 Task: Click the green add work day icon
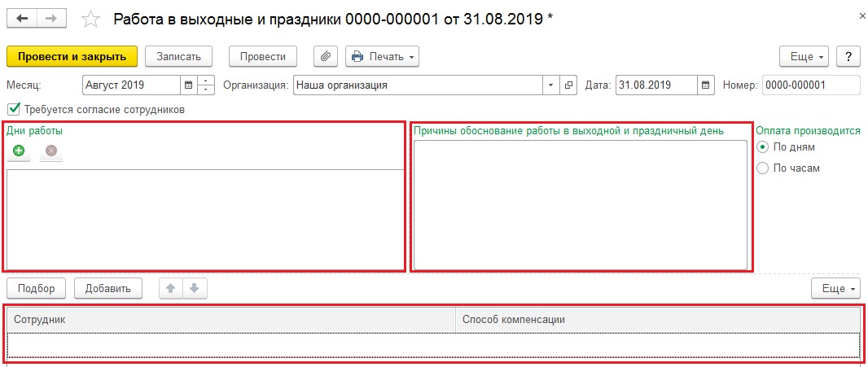click(x=19, y=151)
